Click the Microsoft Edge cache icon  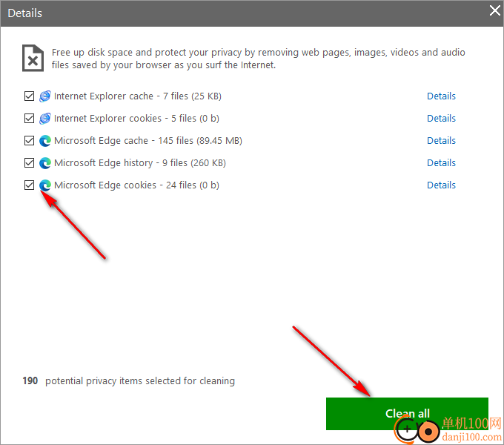(45, 141)
